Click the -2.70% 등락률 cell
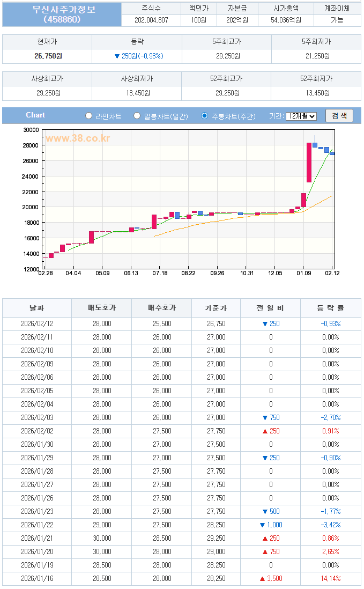Image resolution: width=364 pixels, height=589 pixels. click(x=331, y=418)
